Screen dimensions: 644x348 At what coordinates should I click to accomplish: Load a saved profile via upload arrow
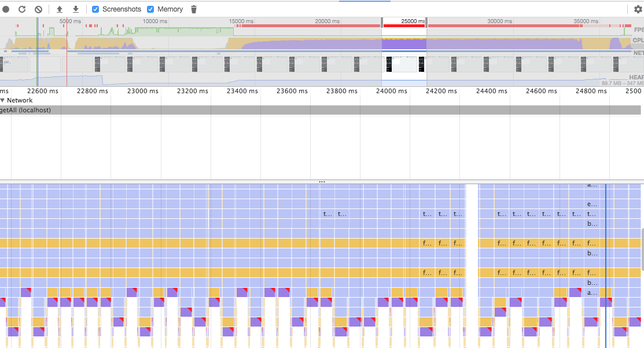(x=59, y=9)
